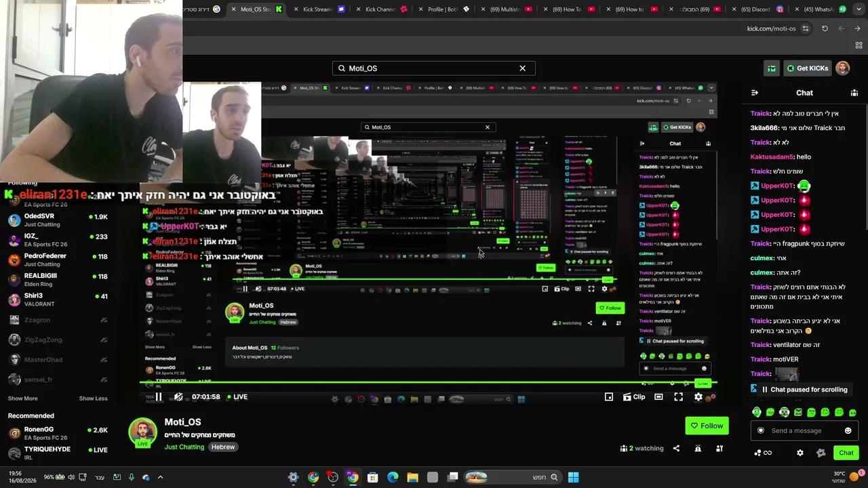Show the chat users list icon
The width and height of the screenshot is (868, 488).
[x=854, y=93]
